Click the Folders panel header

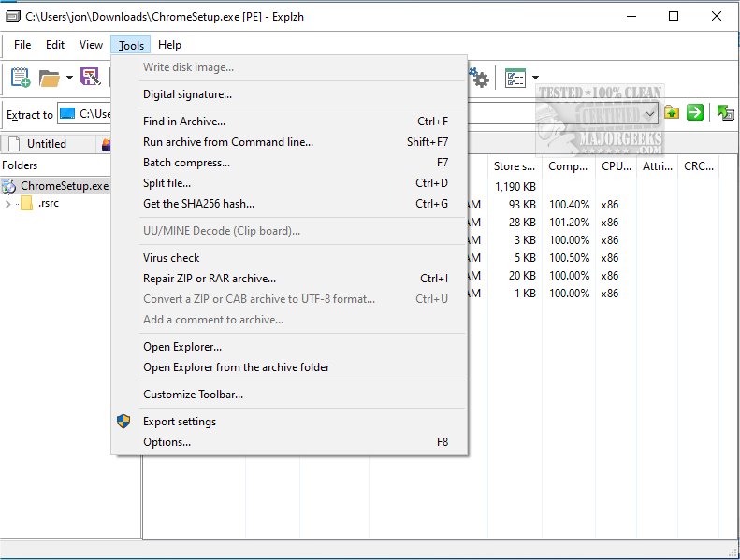click(x=55, y=165)
